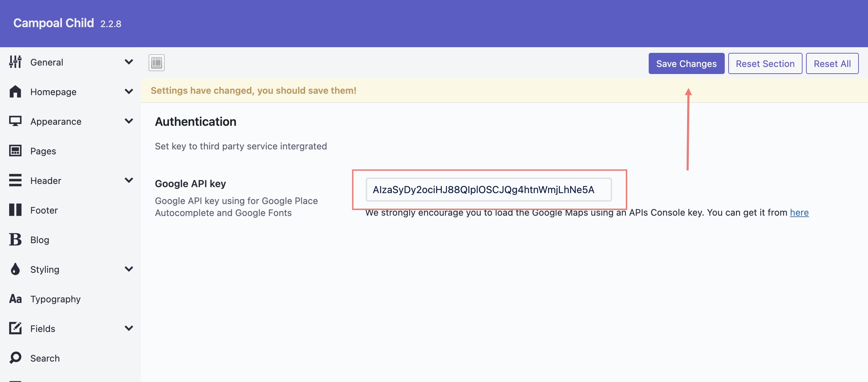Follow the 'here' API console link
The height and width of the screenshot is (382, 868).
pyautogui.click(x=799, y=212)
